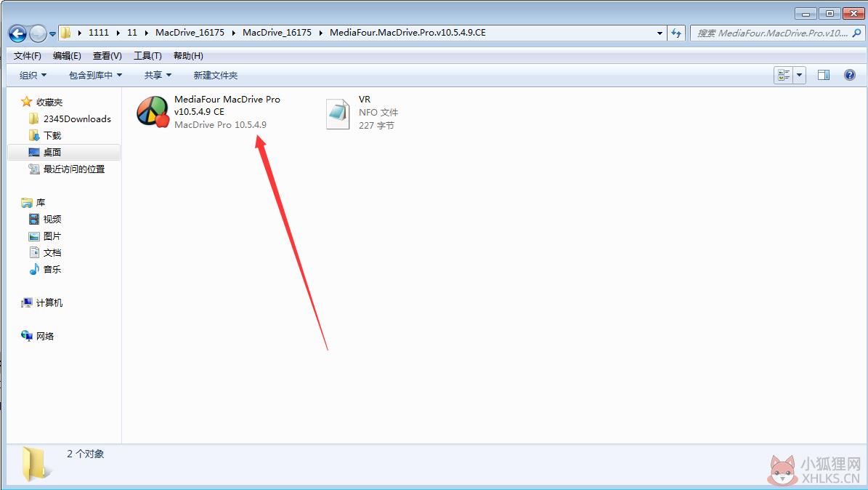Open 下载 in the sidebar

click(x=52, y=135)
